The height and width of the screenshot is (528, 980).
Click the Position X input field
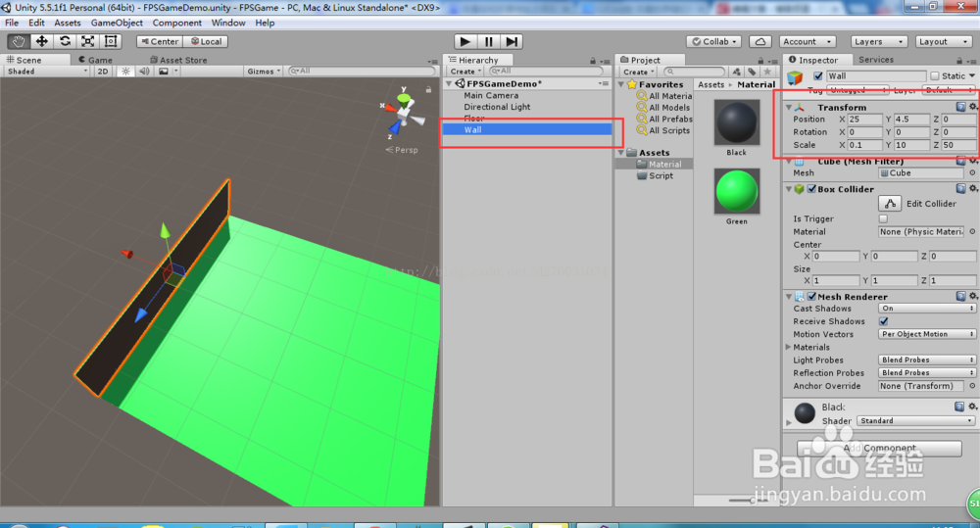865,119
